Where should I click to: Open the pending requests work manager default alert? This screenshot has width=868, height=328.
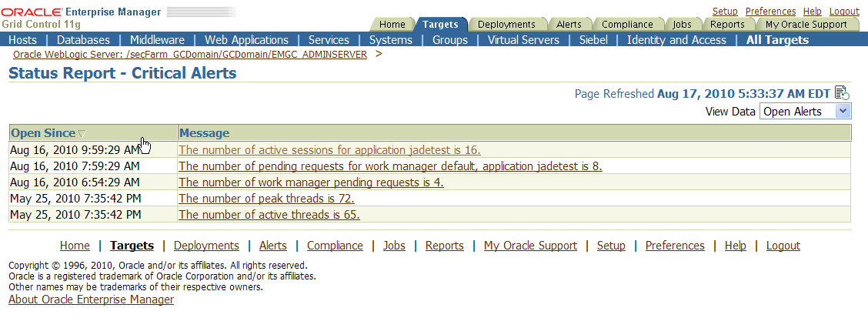390,166
